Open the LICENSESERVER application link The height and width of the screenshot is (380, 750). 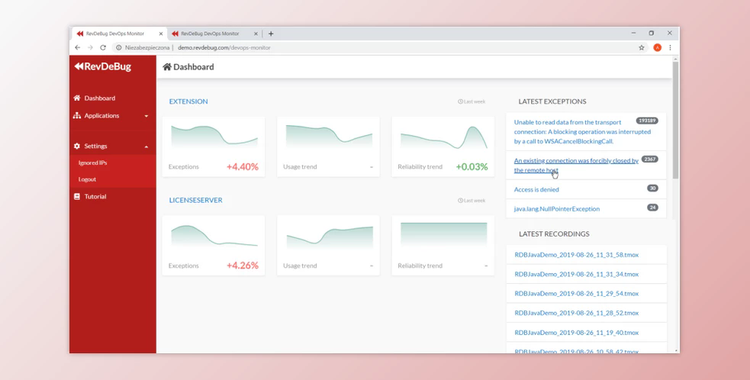(x=196, y=200)
